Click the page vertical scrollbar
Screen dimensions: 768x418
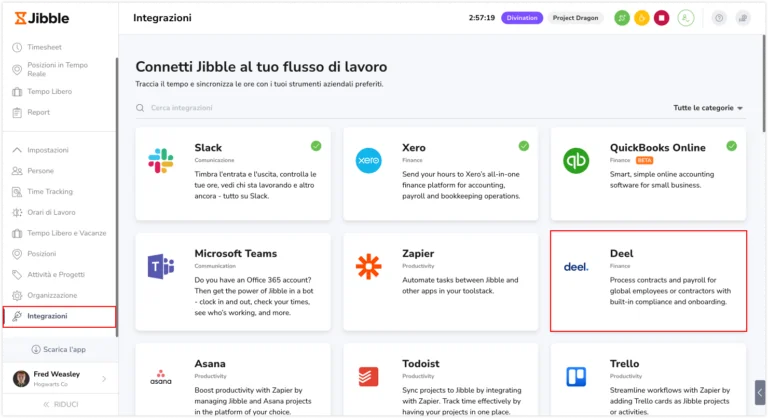[764, 83]
